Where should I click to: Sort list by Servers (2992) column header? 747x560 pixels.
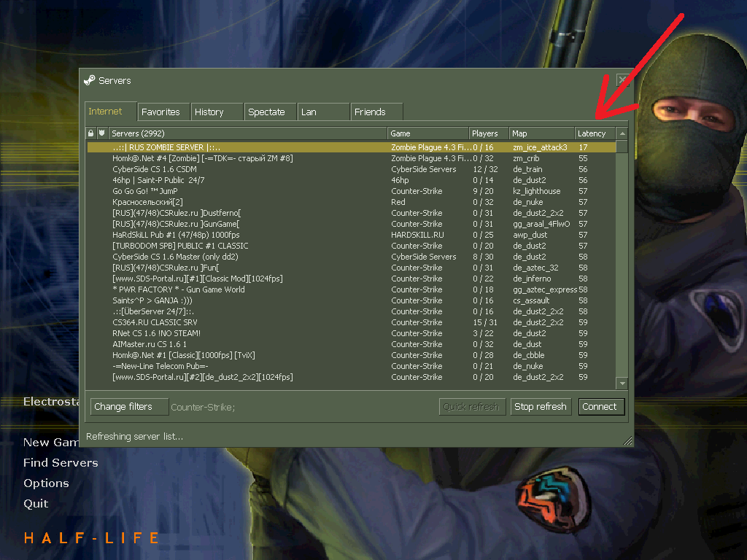click(248, 133)
